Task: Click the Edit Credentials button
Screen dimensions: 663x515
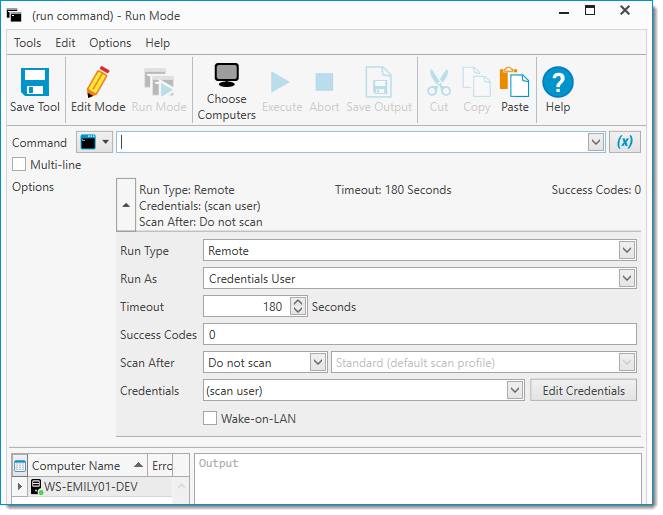Action: tap(583, 391)
